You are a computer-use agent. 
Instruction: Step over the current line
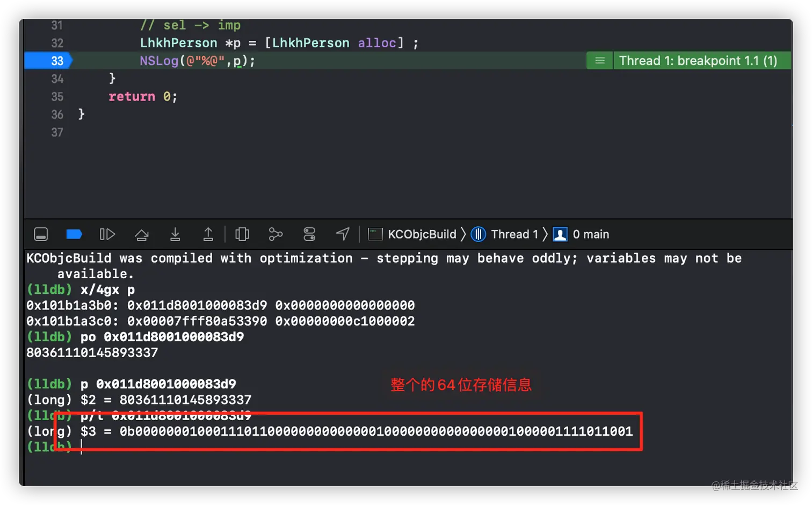tap(142, 234)
